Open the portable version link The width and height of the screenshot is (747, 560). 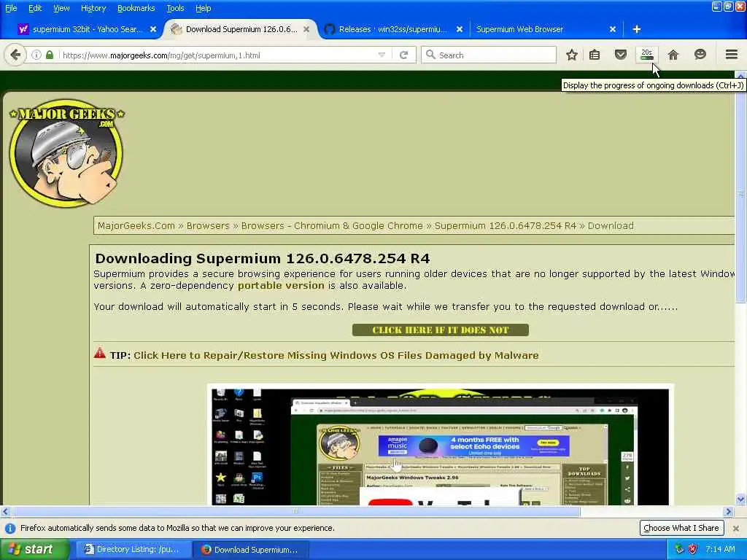click(x=281, y=285)
